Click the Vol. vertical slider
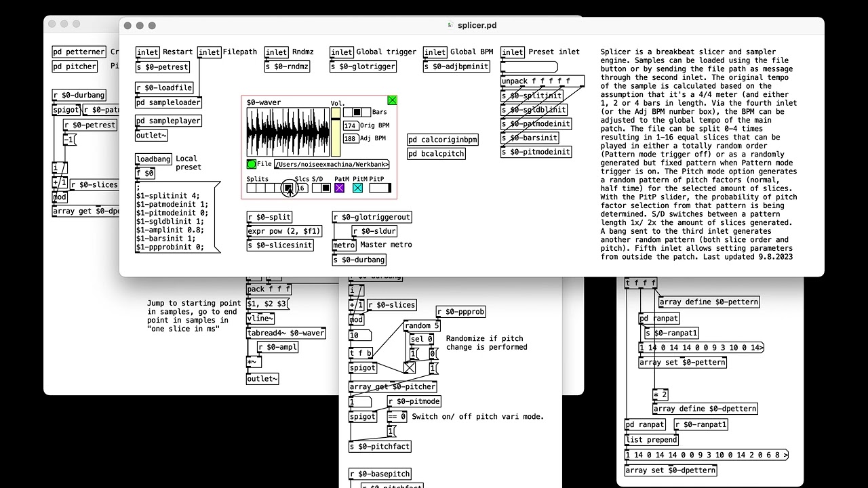Screen dimensions: 868x488 (336, 131)
